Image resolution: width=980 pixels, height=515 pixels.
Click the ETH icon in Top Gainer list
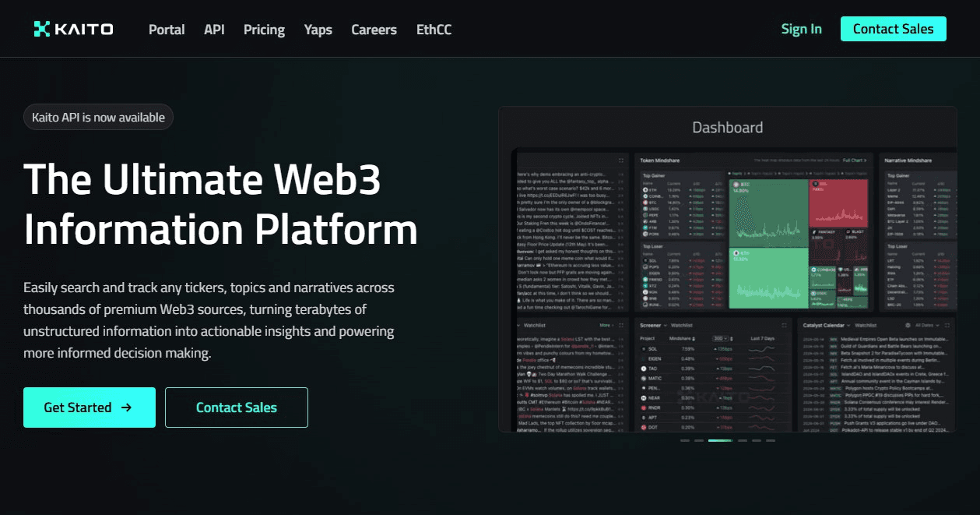click(645, 189)
